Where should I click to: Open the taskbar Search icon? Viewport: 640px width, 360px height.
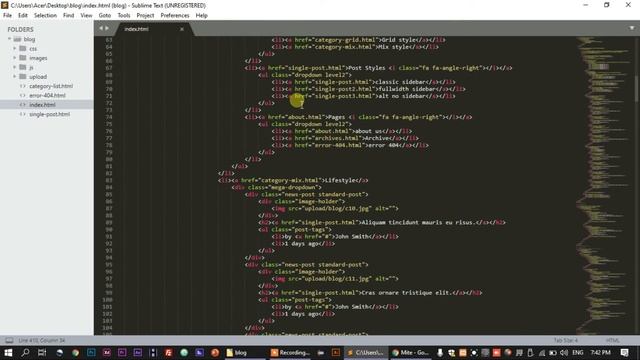pyautogui.click(x=25, y=352)
